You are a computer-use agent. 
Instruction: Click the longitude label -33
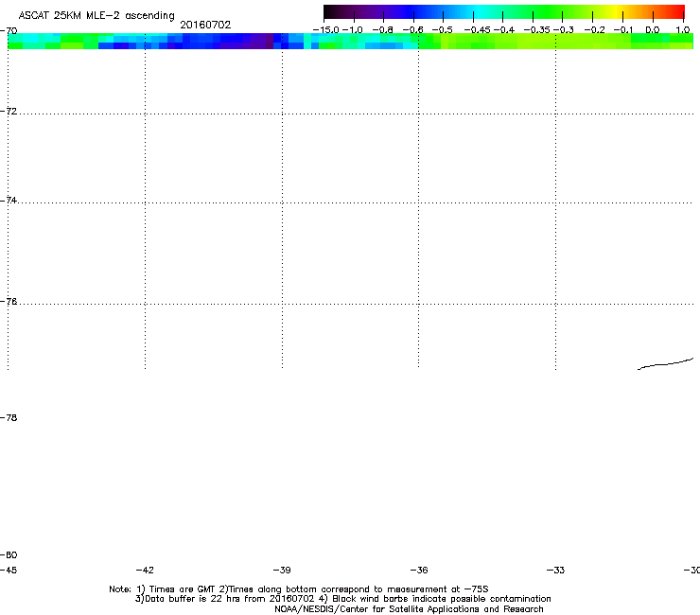point(555,570)
